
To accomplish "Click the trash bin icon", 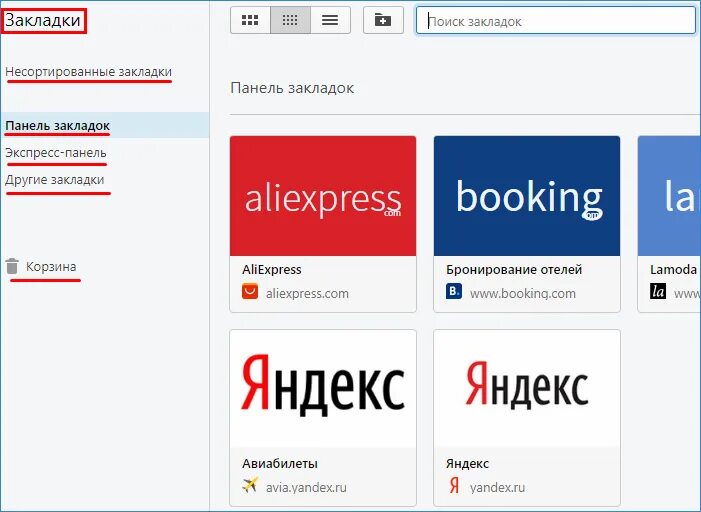I will click(x=12, y=267).
